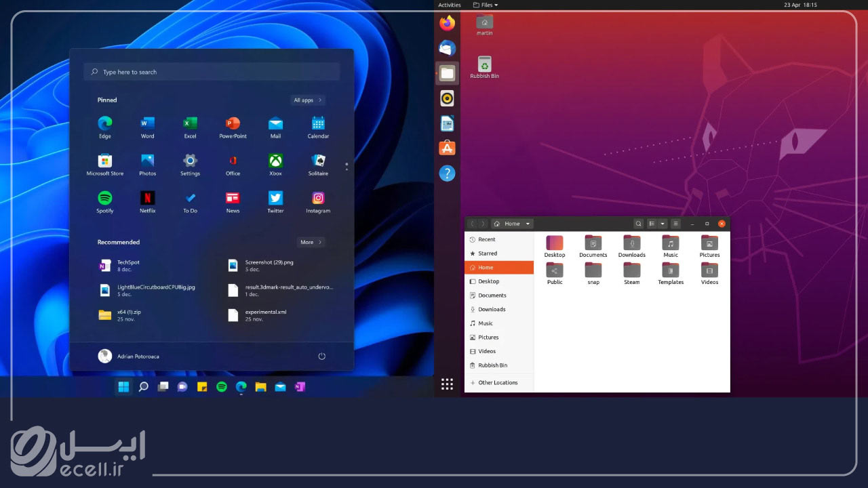Click Activities in the Ubuntu top bar
The height and width of the screenshot is (488, 868).
coord(450,5)
